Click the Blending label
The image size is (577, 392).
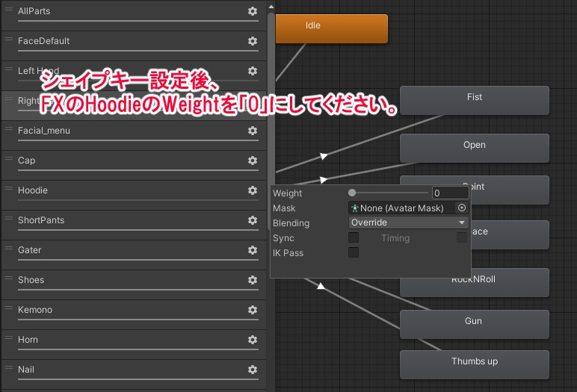291,223
